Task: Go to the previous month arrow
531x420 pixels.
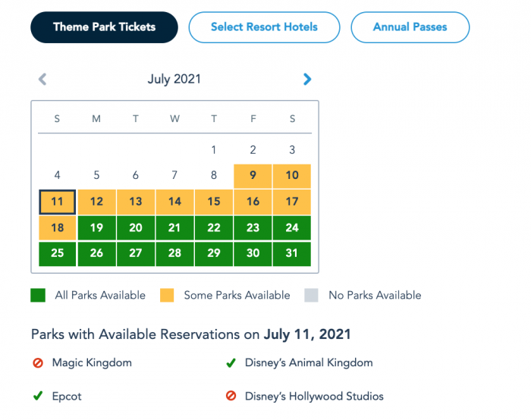Action: coord(42,79)
